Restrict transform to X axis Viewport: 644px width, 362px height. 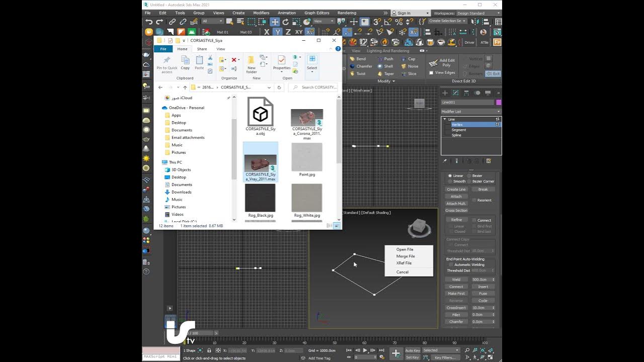point(267,32)
